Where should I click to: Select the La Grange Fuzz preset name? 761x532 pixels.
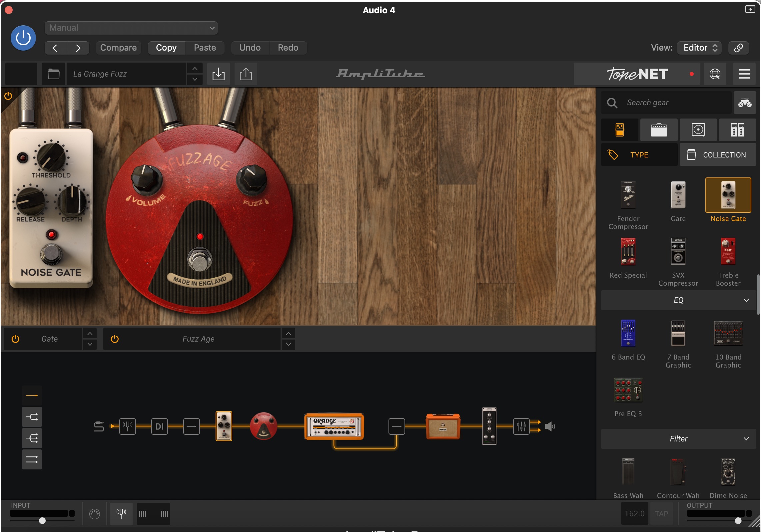[126, 74]
